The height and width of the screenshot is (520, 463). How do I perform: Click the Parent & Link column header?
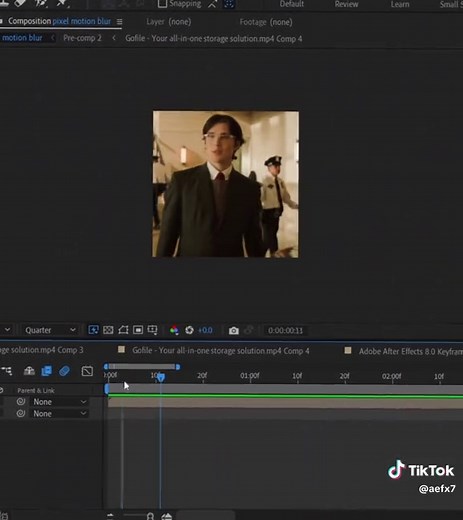tap(36, 390)
